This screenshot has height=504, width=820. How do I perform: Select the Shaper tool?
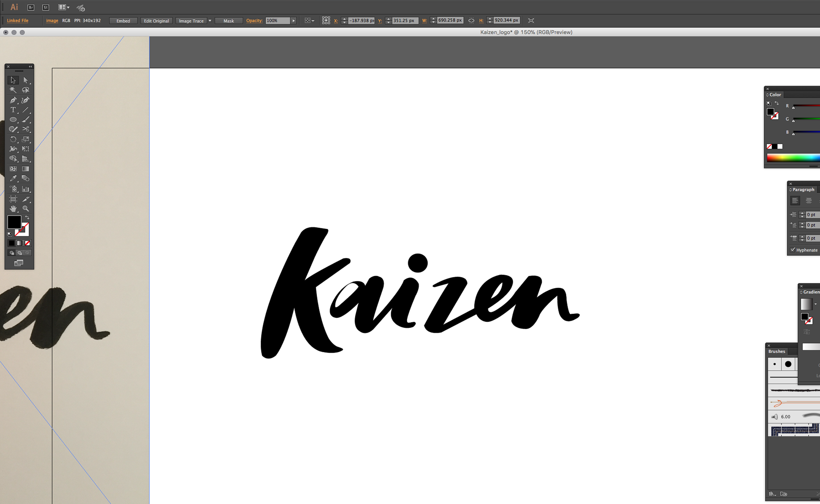pos(13,129)
